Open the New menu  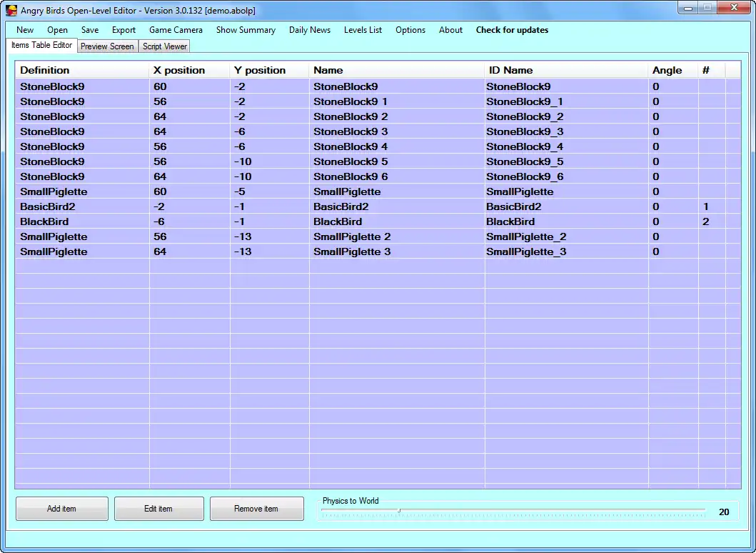pyautogui.click(x=25, y=30)
